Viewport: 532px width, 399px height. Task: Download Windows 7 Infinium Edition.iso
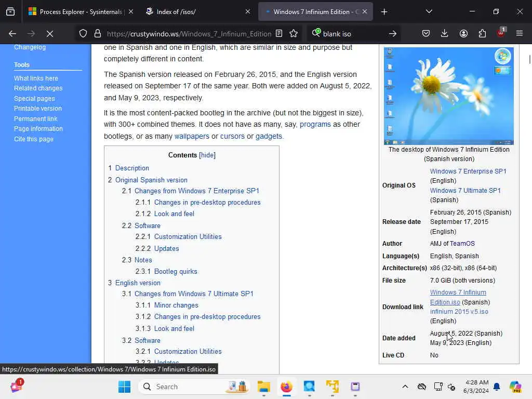458,297
